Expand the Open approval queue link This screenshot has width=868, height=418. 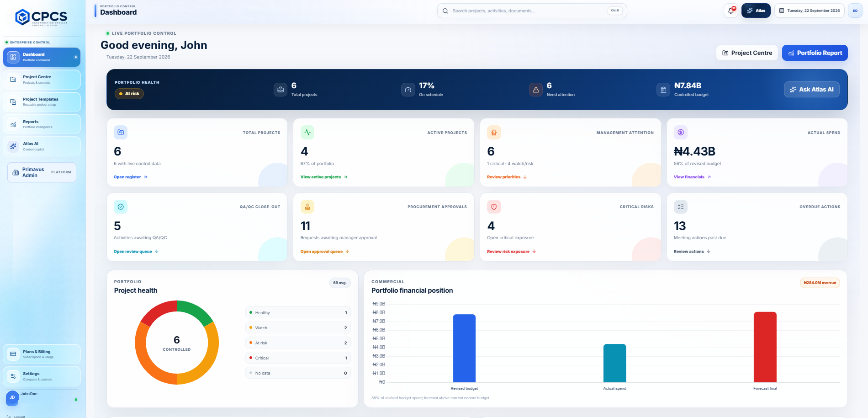click(325, 252)
